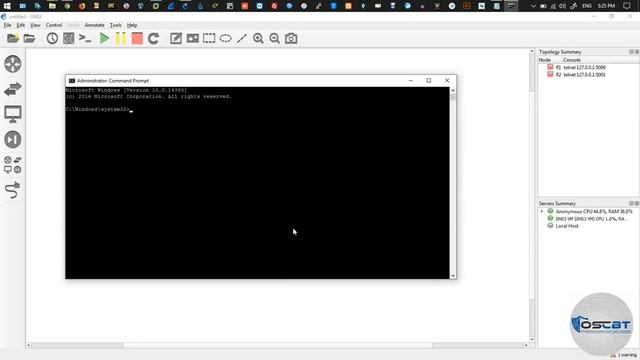
Task: Select the Local Host server row
Action: (563, 226)
